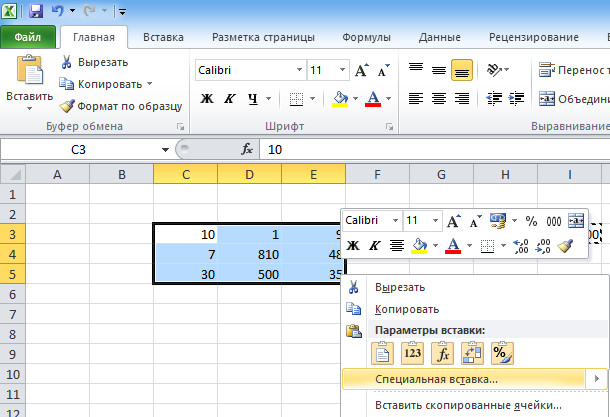Image resolution: width=610 pixels, height=417 pixels.
Task: Click the Redo arrow icon
Action: [89, 11]
